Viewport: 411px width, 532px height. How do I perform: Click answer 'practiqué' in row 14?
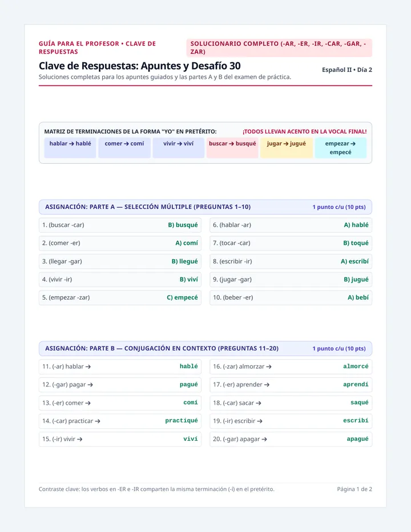click(x=182, y=421)
